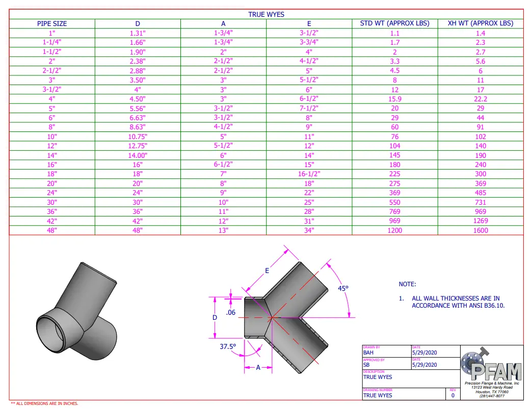Click the SB value in Approved By field

366,365
